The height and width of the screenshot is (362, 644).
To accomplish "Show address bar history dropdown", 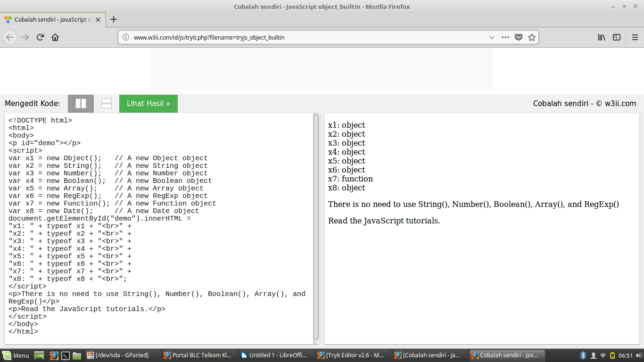I will tap(492, 37).
